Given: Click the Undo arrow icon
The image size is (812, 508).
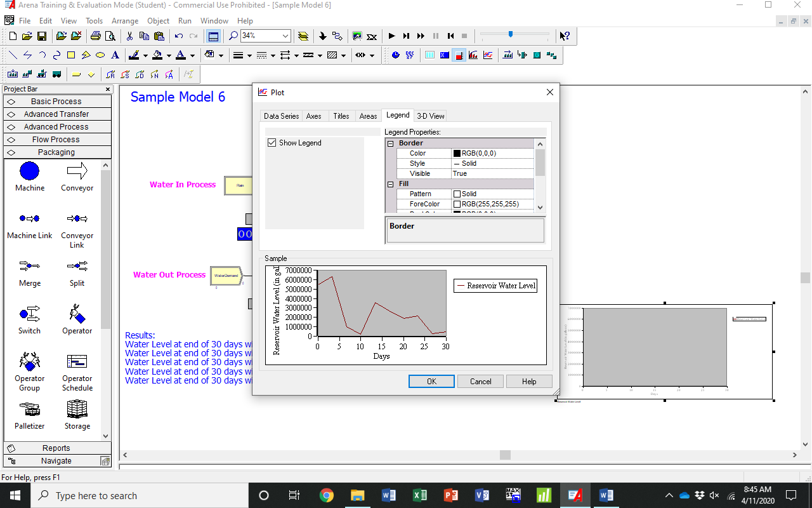Looking at the screenshot, I should pyautogui.click(x=179, y=36).
